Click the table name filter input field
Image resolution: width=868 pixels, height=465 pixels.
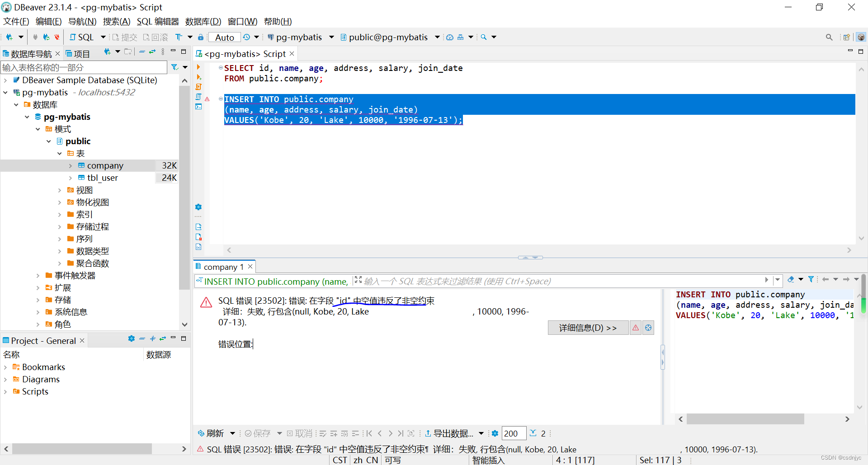click(x=84, y=67)
